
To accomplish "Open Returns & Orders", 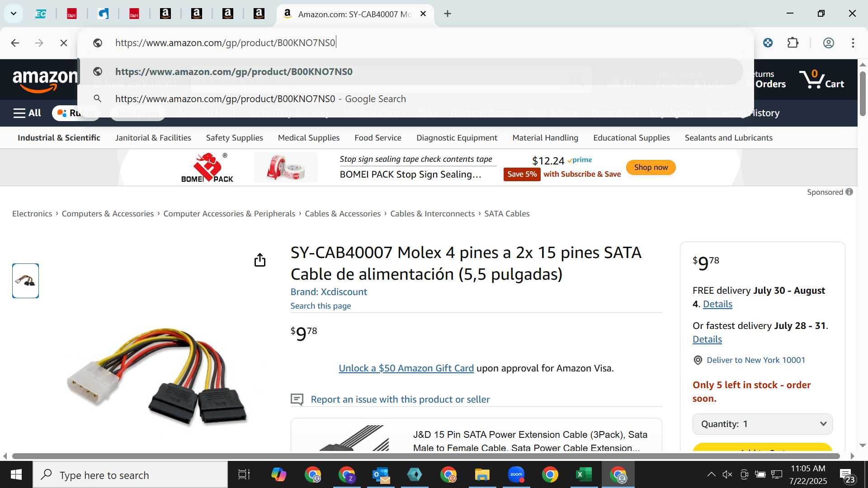I will 769,79.
